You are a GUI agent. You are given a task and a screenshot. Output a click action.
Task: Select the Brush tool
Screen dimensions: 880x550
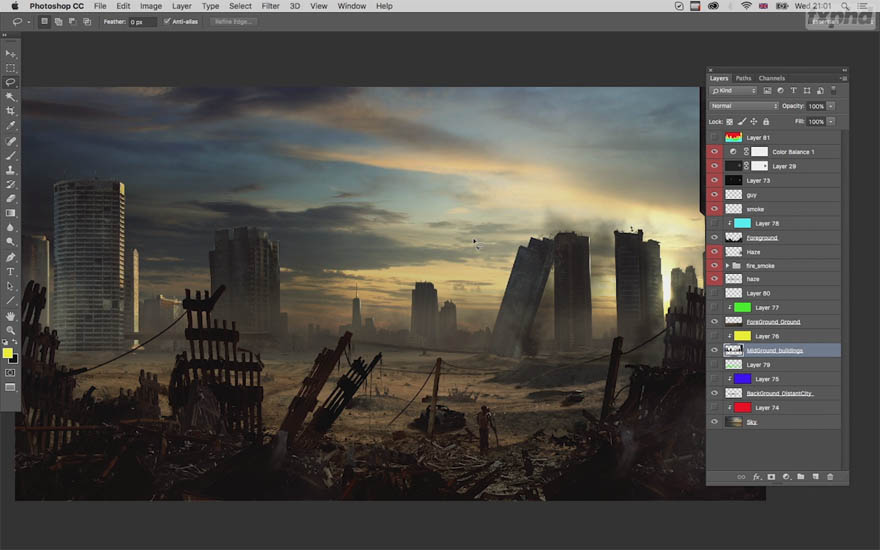pyautogui.click(x=10, y=155)
